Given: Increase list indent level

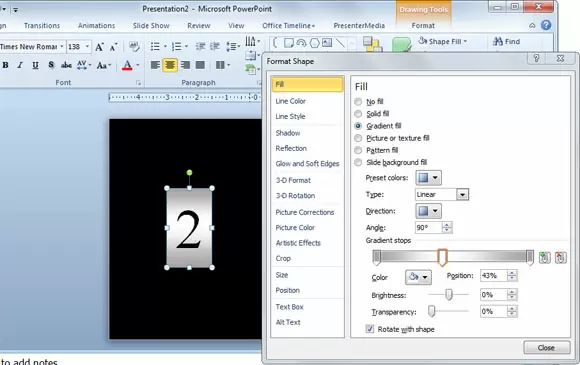Looking at the screenshot, I should (215, 47).
